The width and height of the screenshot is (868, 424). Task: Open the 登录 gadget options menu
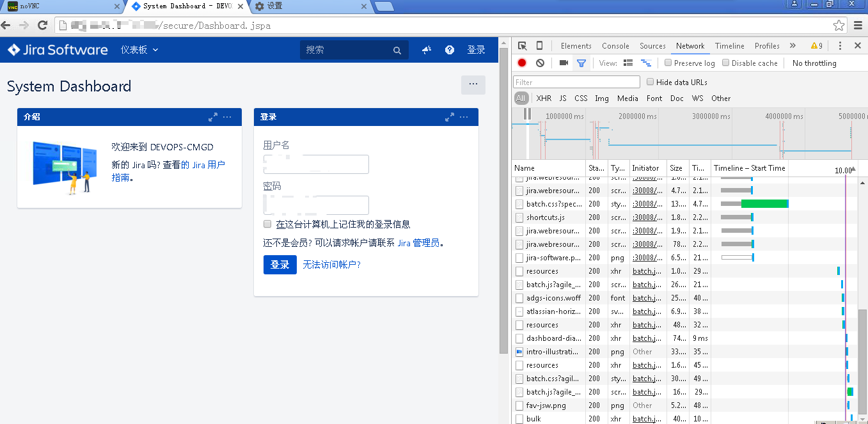[464, 117]
